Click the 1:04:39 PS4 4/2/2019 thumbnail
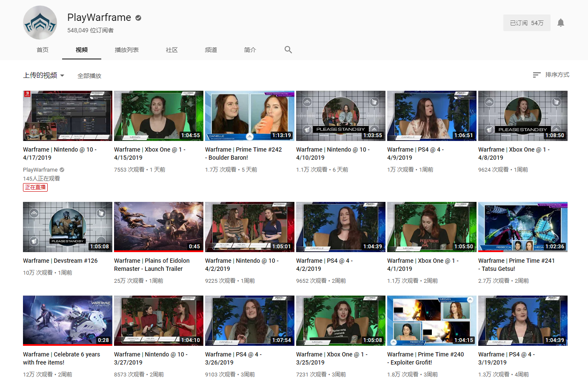The image size is (588, 382). (x=341, y=227)
